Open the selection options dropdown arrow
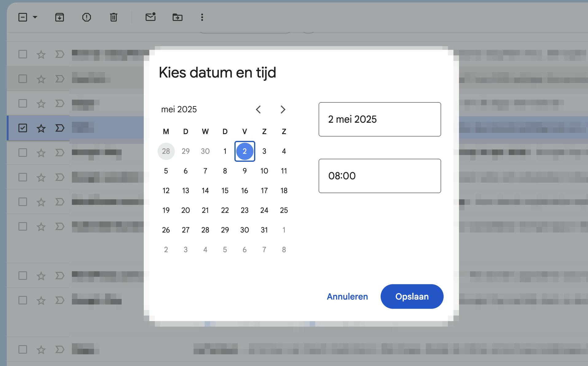This screenshot has width=588, height=366. 34,18
